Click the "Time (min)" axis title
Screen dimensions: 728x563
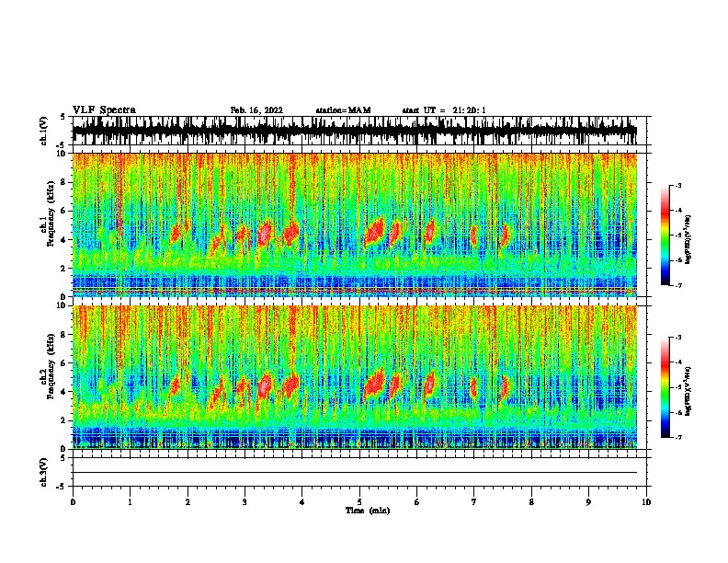tap(368, 511)
